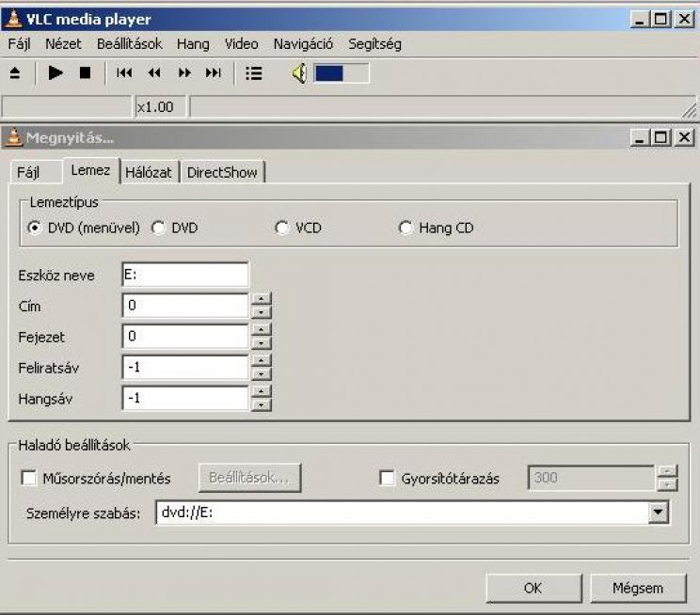Image resolution: width=700 pixels, height=615 pixels.
Task: Enable the Műsorszórás/mentés checkbox
Action: 29,478
